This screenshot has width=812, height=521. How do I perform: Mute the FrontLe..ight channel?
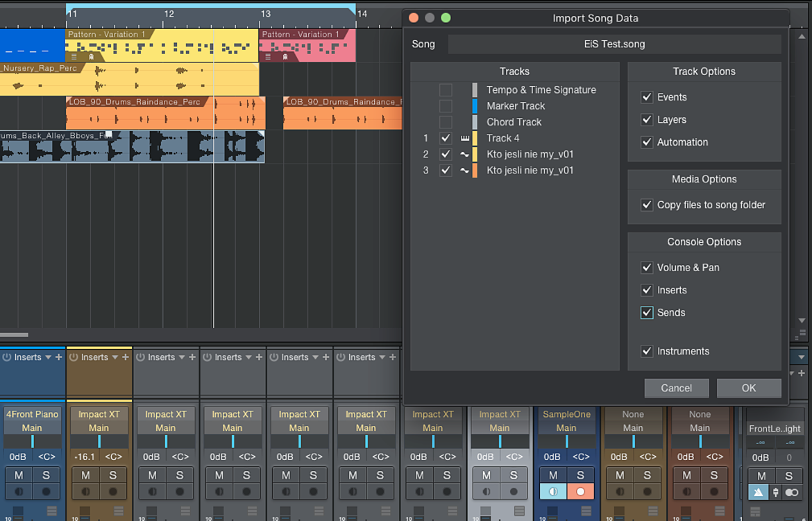click(x=762, y=476)
